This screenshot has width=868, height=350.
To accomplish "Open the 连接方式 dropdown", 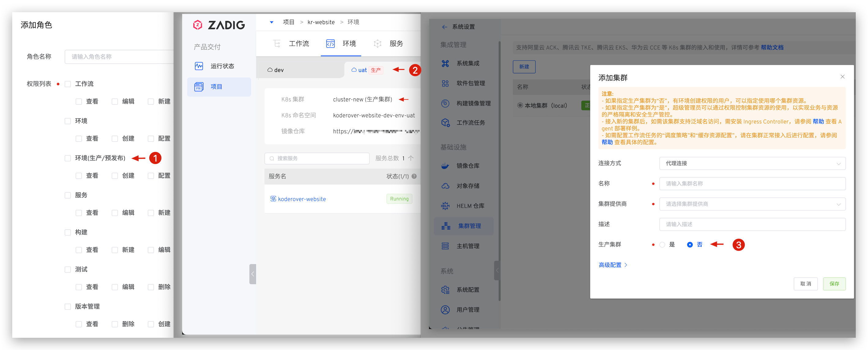I will [x=752, y=163].
